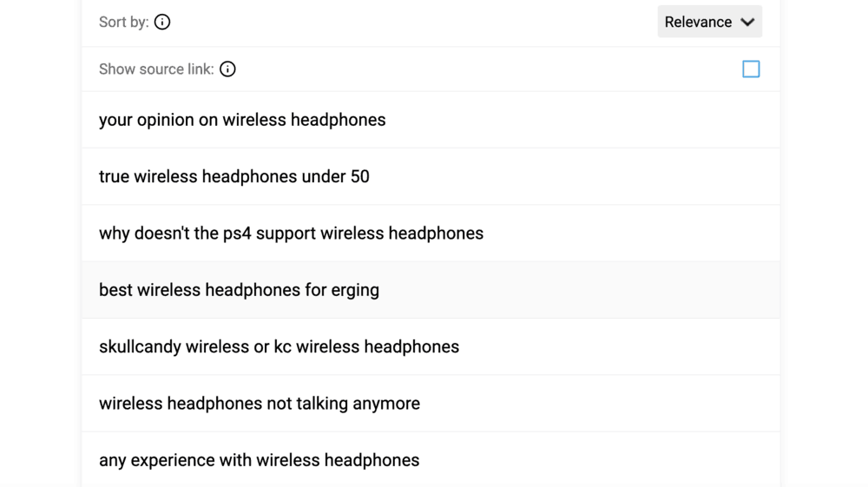Open 'wireless headphones not talking anymore'
The height and width of the screenshot is (487, 868).
260,404
